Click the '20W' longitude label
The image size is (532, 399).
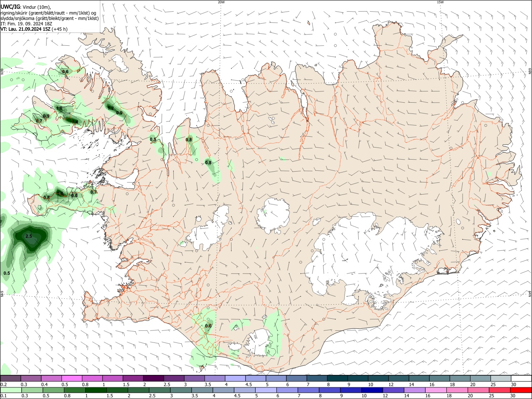[x=221, y=2]
